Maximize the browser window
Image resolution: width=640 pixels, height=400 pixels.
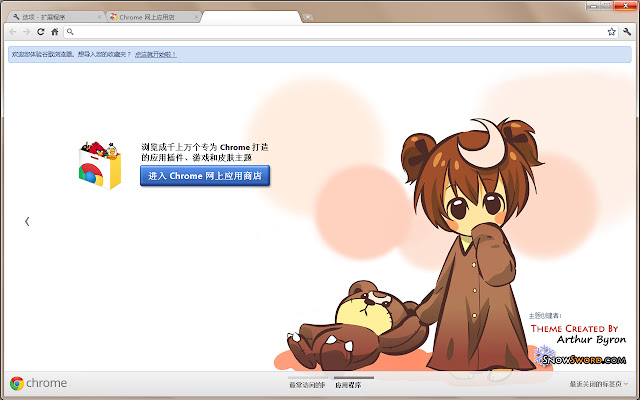tap(607, 6)
